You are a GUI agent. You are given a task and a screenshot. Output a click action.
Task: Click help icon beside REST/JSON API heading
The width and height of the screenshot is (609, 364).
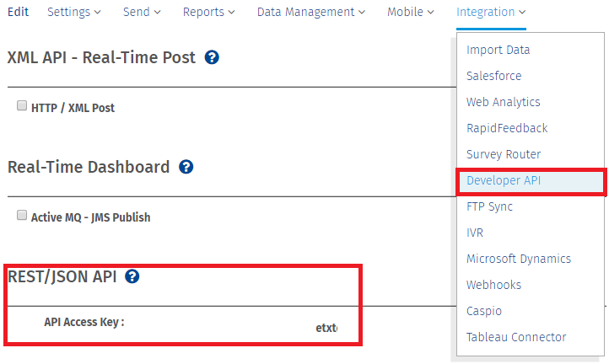click(132, 276)
